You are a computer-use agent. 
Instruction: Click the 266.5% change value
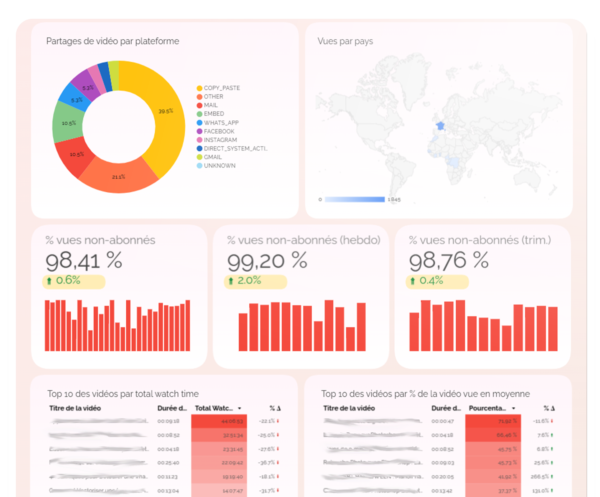(x=540, y=477)
